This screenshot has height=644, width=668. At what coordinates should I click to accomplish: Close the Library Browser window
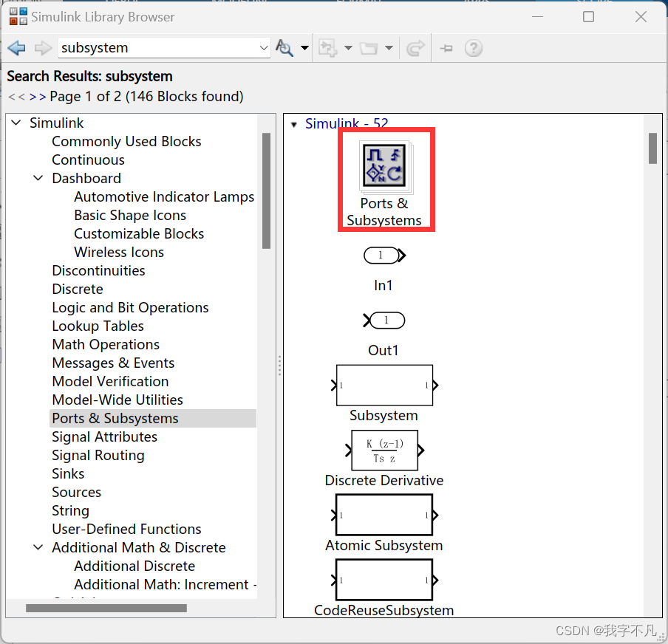pos(641,16)
